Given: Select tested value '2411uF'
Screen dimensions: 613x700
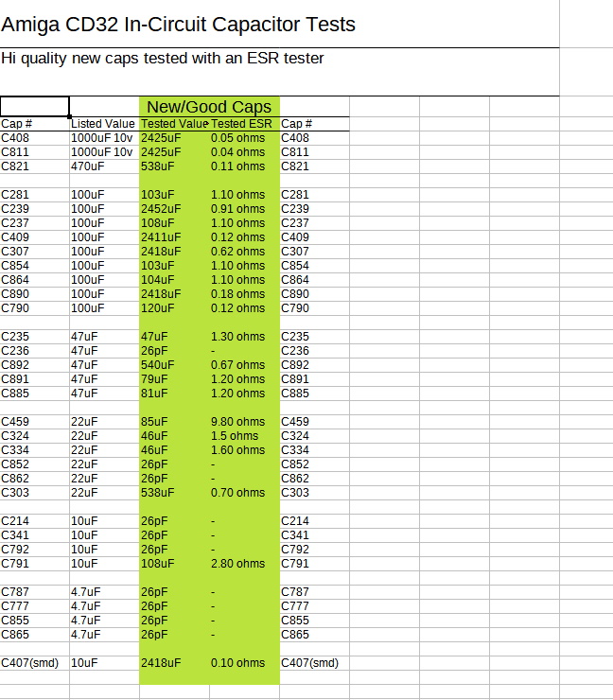Looking at the screenshot, I should [x=161, y=237].
